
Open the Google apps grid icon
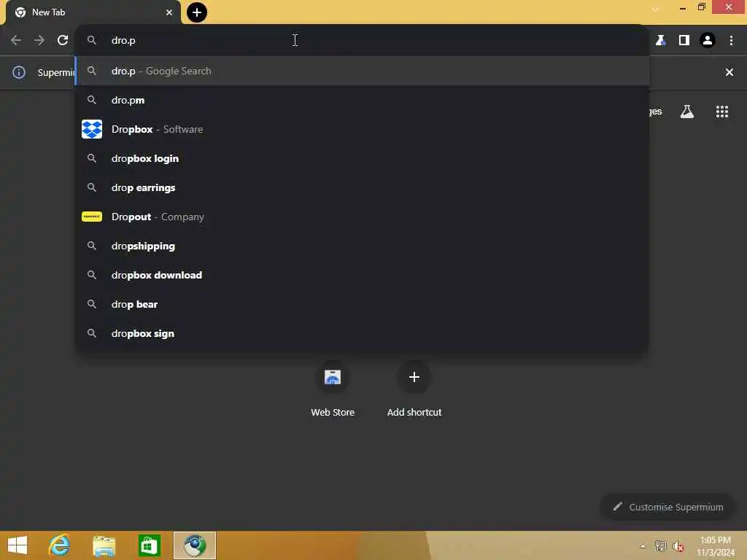722,112
